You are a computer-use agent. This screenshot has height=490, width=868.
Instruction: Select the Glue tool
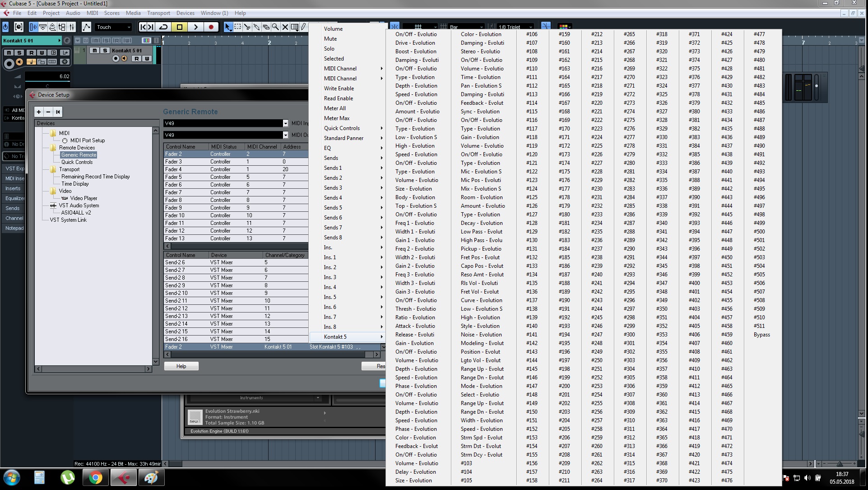click(256, 27)
